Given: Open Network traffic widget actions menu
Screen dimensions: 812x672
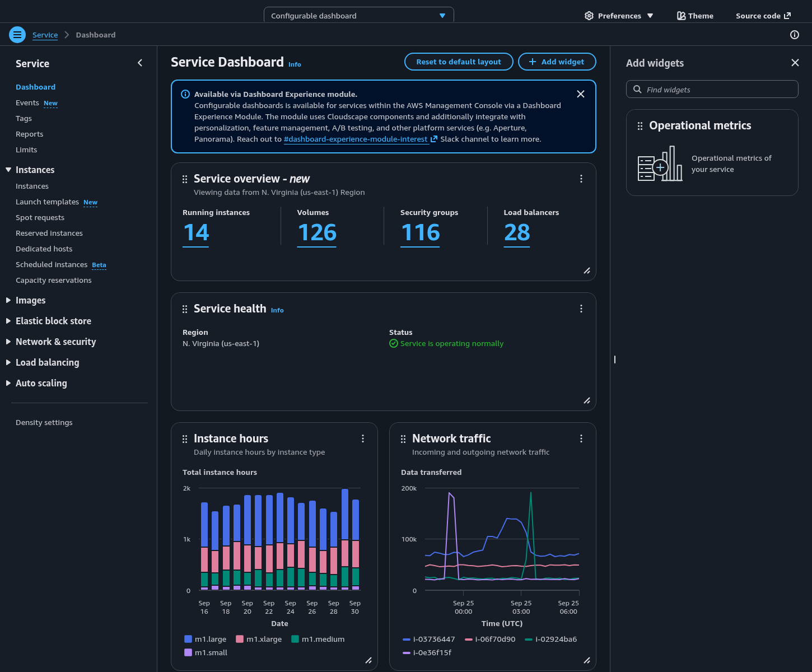Looking at the screenshot, I should click(581, 438).
